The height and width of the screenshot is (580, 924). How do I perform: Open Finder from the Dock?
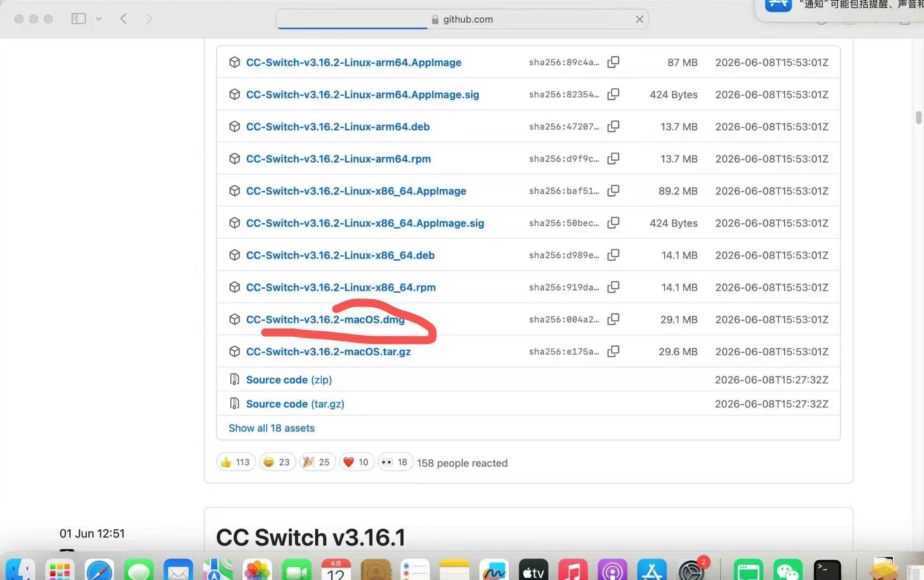tap(20, 569)
